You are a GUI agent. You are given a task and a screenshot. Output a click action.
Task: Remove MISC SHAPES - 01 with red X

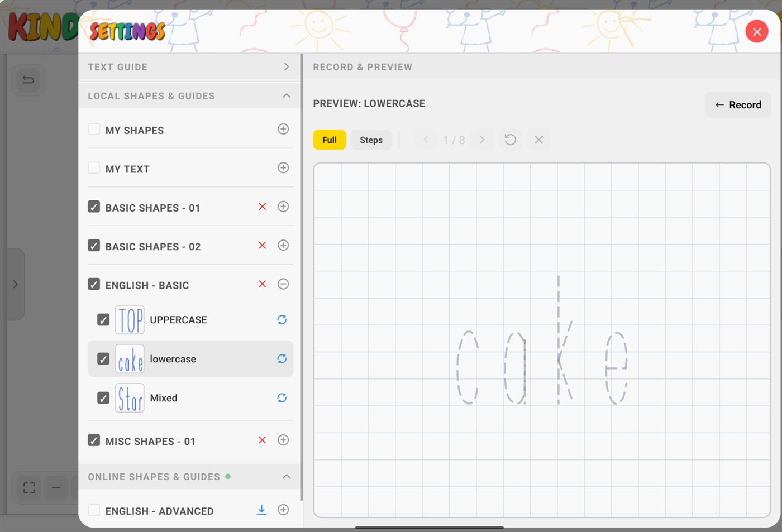pos(262,440)
